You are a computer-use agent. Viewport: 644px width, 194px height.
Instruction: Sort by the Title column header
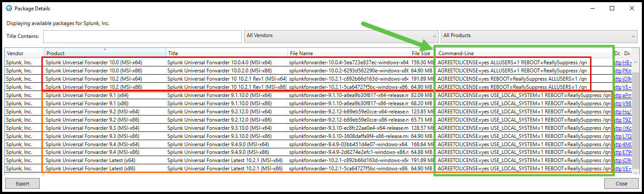[227, 53]
